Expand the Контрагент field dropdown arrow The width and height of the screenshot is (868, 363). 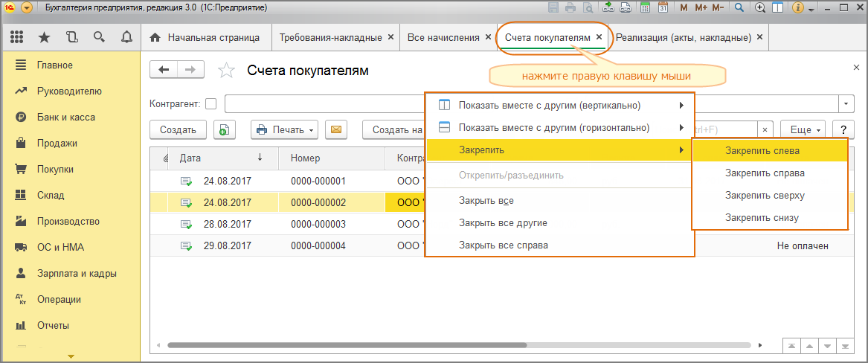pos(846,104)
